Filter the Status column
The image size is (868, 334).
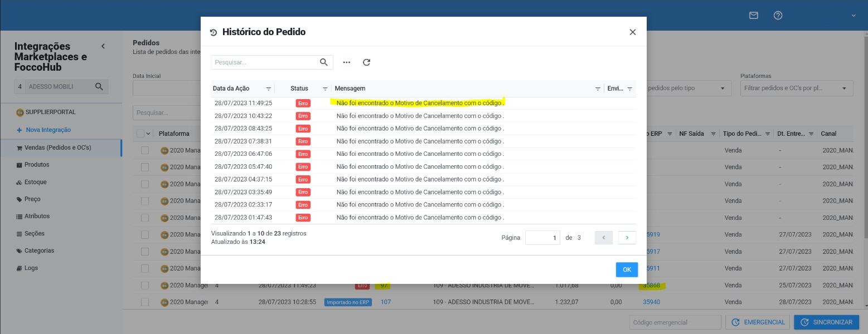[x=325, y=89]
